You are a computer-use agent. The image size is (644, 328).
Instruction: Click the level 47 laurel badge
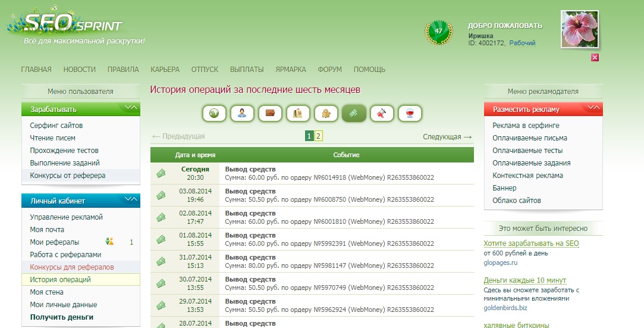click(x=439, y=32)
